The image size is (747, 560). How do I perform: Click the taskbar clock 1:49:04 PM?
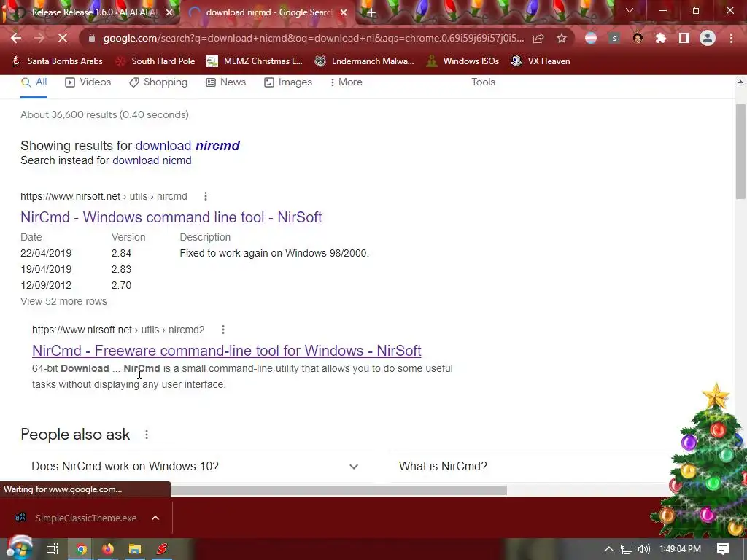point(681,549)
